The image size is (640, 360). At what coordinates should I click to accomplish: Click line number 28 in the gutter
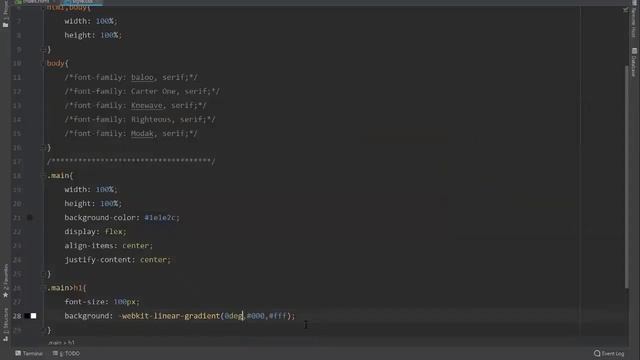click(17, 316)
